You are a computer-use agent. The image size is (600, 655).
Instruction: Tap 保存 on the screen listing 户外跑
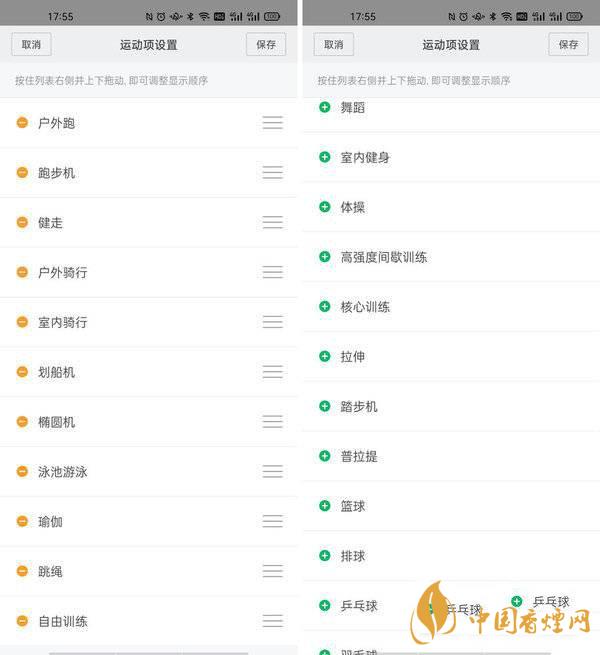(x=266, y=45)
